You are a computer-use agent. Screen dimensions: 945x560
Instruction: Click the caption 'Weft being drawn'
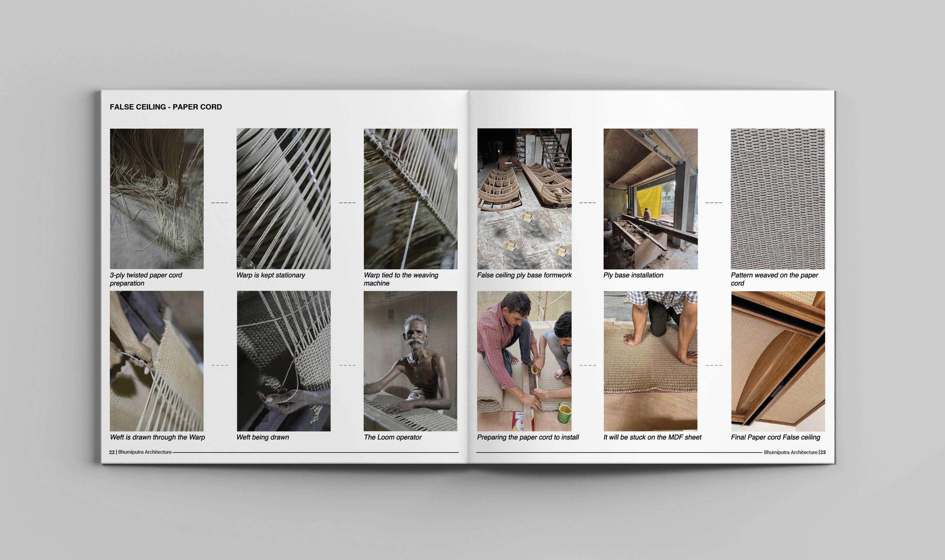(x=263, y=437)
